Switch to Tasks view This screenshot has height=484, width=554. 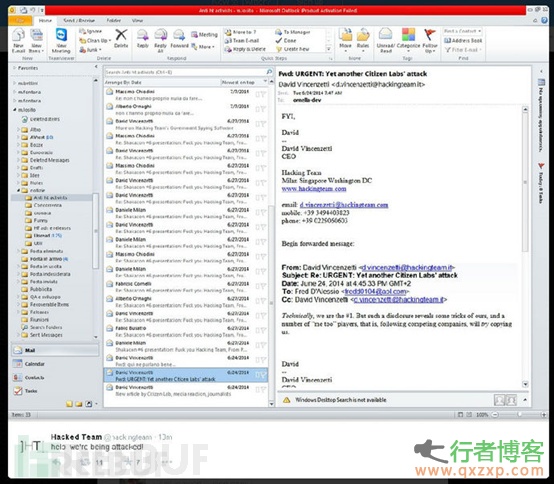[x=55, y=391]
